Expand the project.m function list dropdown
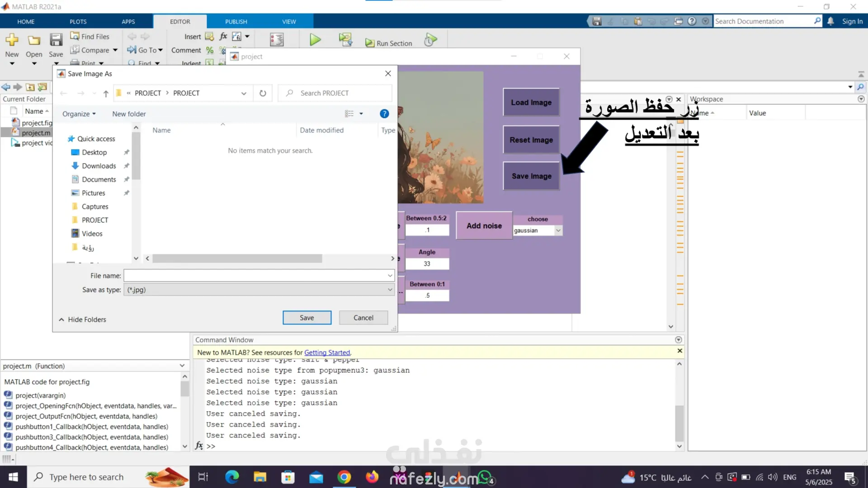Screen dimensions: 868x488 click(182, 366)
